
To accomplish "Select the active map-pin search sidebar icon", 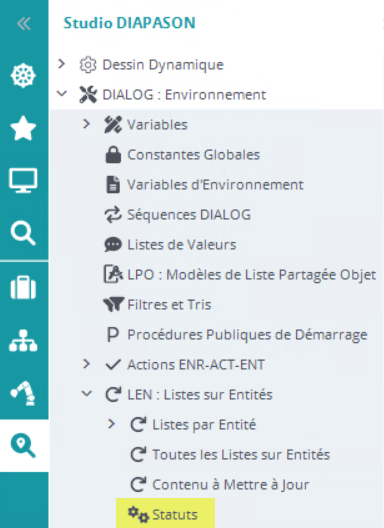I will [23, 446].
